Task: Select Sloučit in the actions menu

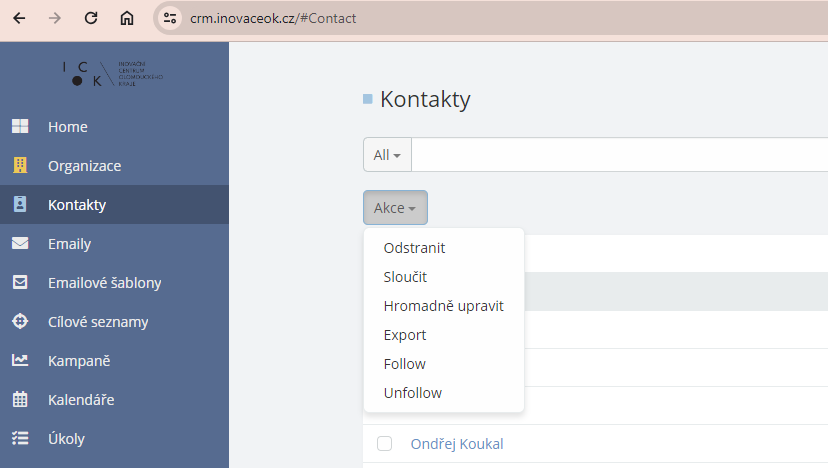Action: (405, 277)
